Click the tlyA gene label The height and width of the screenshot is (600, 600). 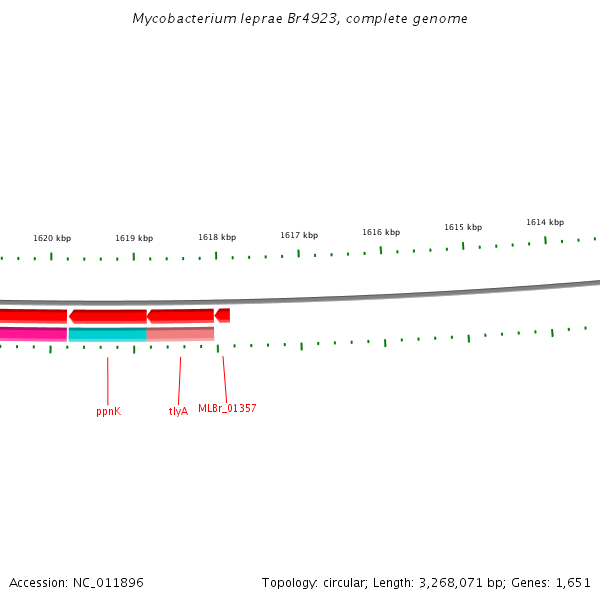coord(178,411)
